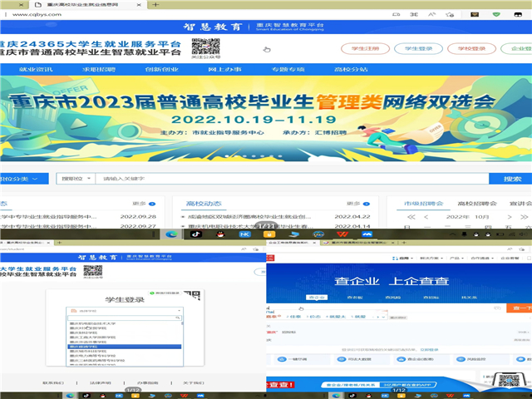Click the 学校登录 button in the header
The width and height of the screenshot is (532, 399).
(x=472, y=49)
